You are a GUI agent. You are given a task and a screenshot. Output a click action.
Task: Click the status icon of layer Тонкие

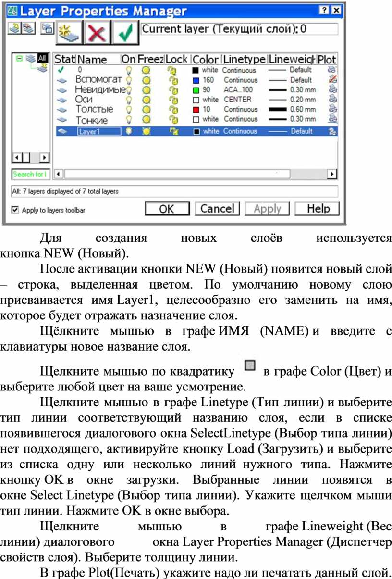pyautogui.click(x=61, y=119)
